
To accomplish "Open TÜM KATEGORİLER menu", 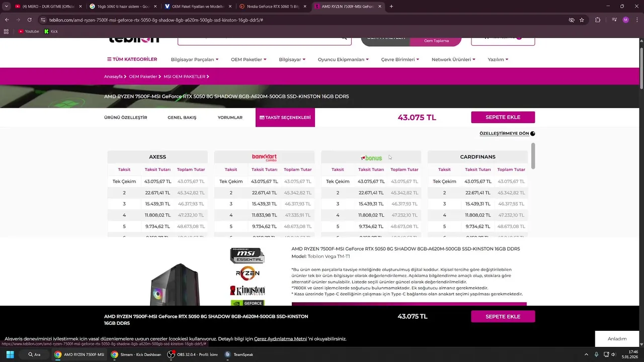I will [132, 59].
